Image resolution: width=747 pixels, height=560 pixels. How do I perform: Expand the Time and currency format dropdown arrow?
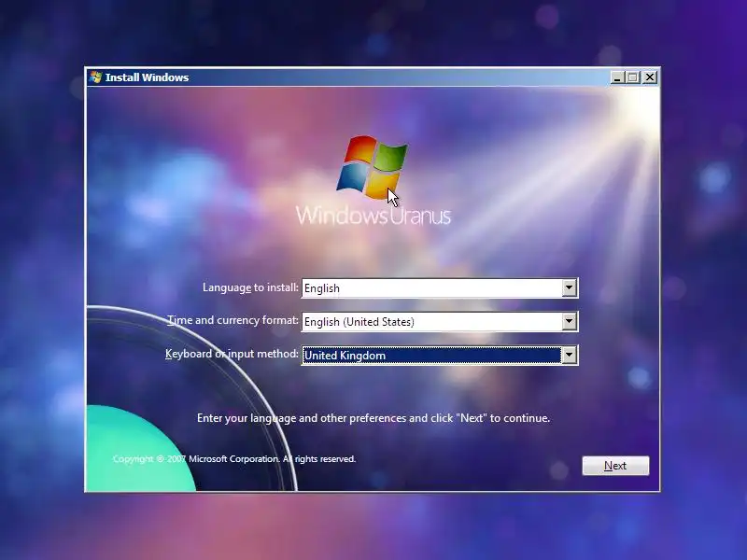pos(569,321)
